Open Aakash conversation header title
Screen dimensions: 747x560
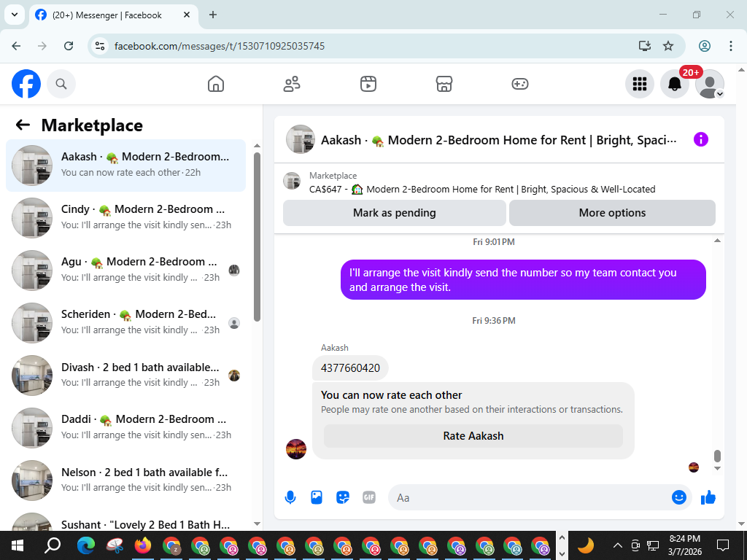(498, 140)
